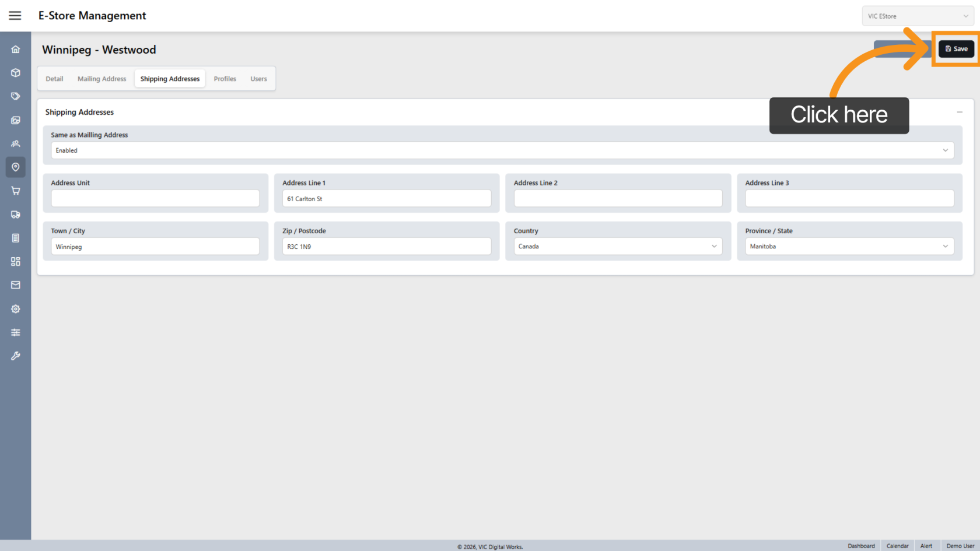
Task: Open the users group sidebar icon
Action: coord(16,143)
